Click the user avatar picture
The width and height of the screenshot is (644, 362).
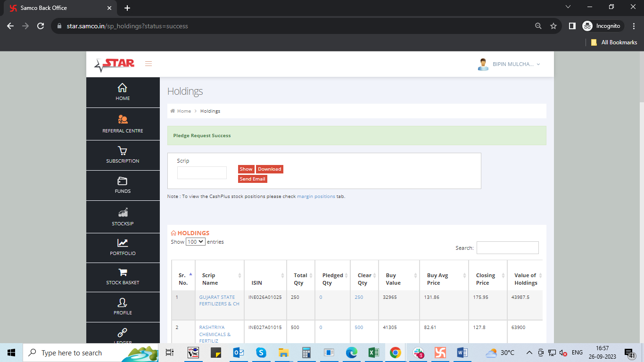tap(483, 65)
